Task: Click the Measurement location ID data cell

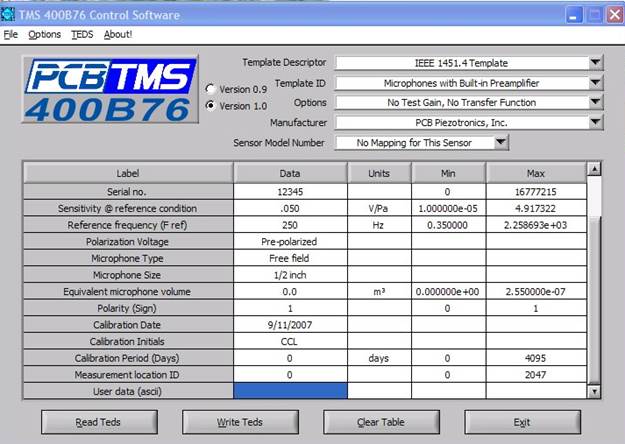Action: click(290, 375)
